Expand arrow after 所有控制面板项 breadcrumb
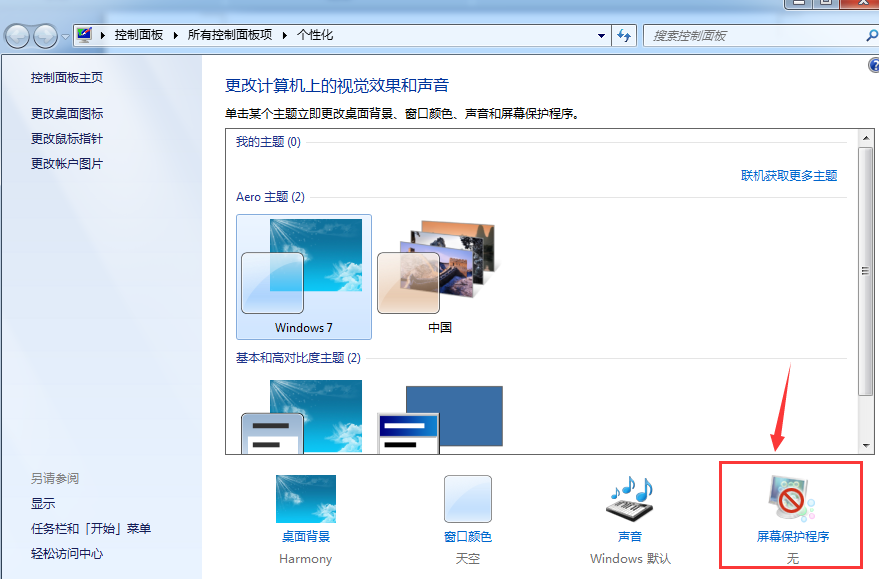 pos(285,35)
